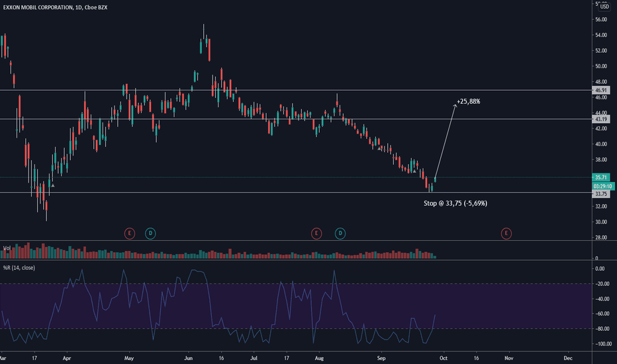Open the USD currency selector

(604, 7)
